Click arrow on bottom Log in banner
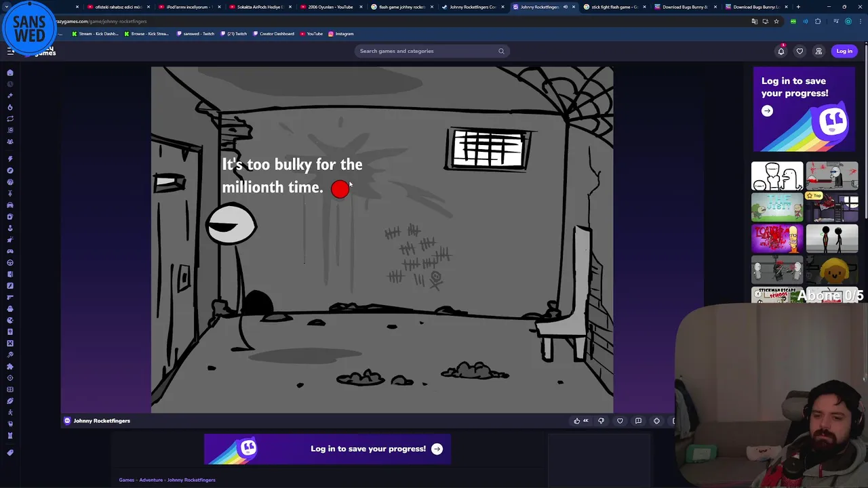The height and width of the screenshot is (488, 868). tap(437, 449)
